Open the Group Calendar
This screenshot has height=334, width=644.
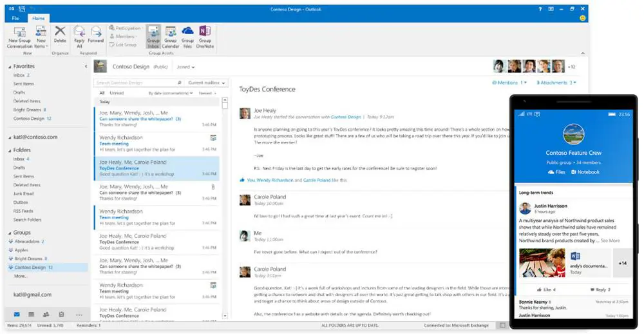coord(171,37)
